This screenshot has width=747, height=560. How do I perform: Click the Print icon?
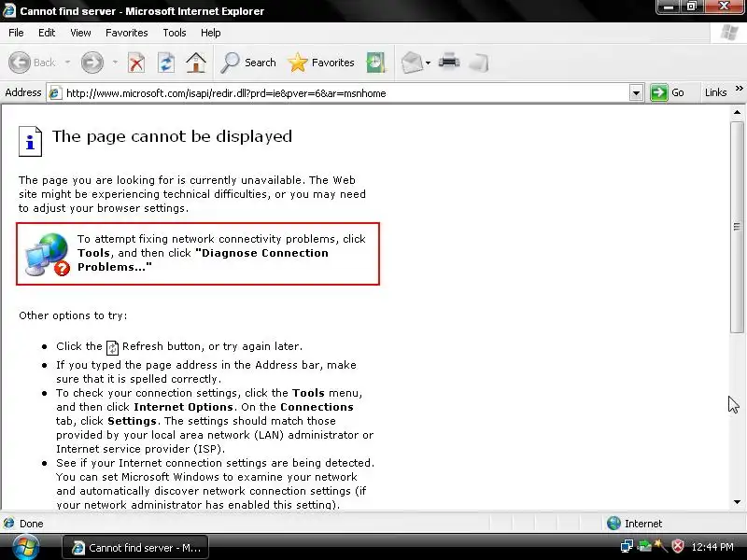449,62
